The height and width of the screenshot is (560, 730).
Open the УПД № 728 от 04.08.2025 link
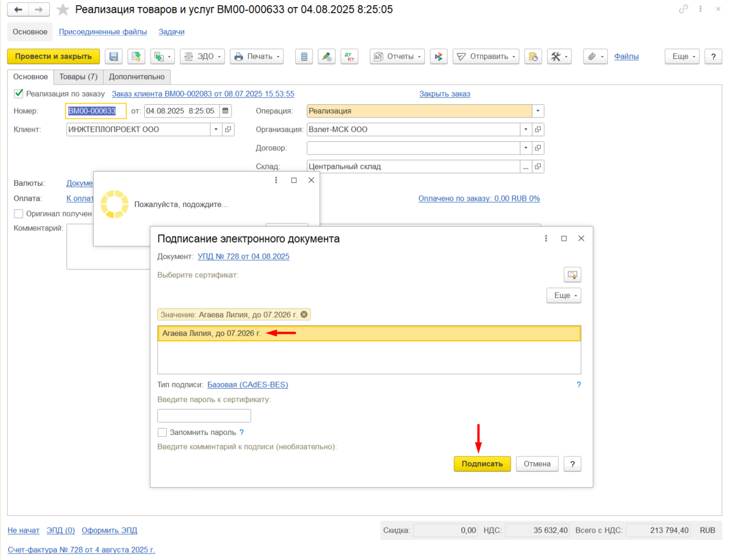coord(244,256)
